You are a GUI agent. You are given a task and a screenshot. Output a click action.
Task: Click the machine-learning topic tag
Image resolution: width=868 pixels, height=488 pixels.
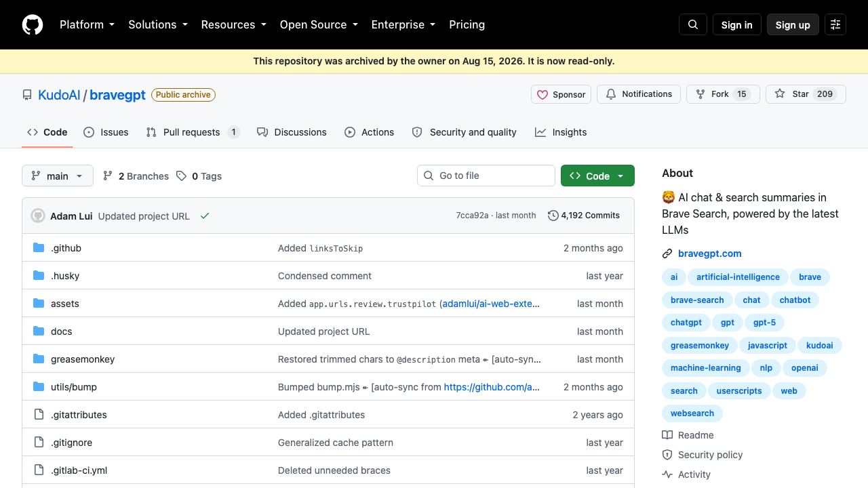click(x=706, y=368)
